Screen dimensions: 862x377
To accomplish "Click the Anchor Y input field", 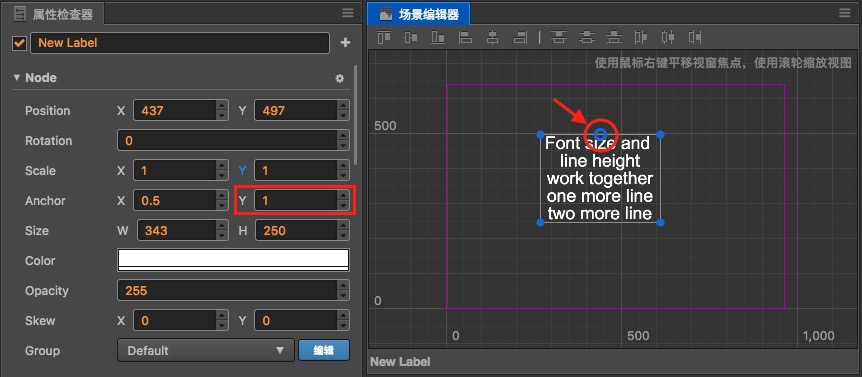I will click(x=296, y=201).
